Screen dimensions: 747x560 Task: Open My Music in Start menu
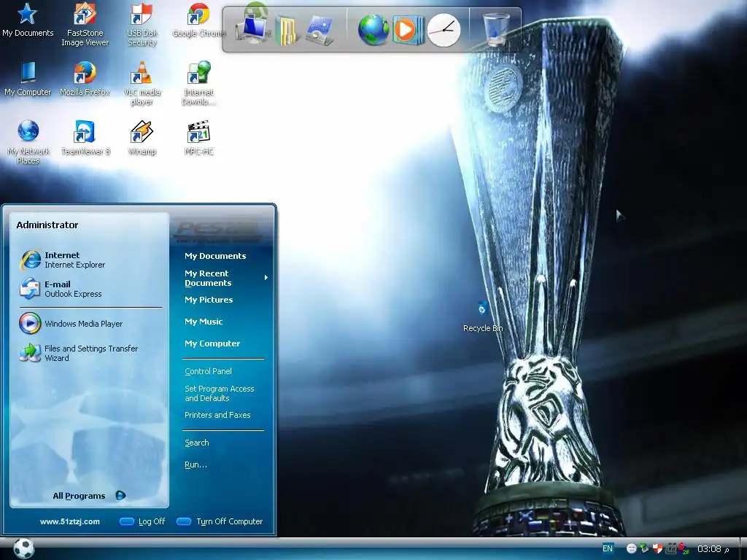pos(204,322)
